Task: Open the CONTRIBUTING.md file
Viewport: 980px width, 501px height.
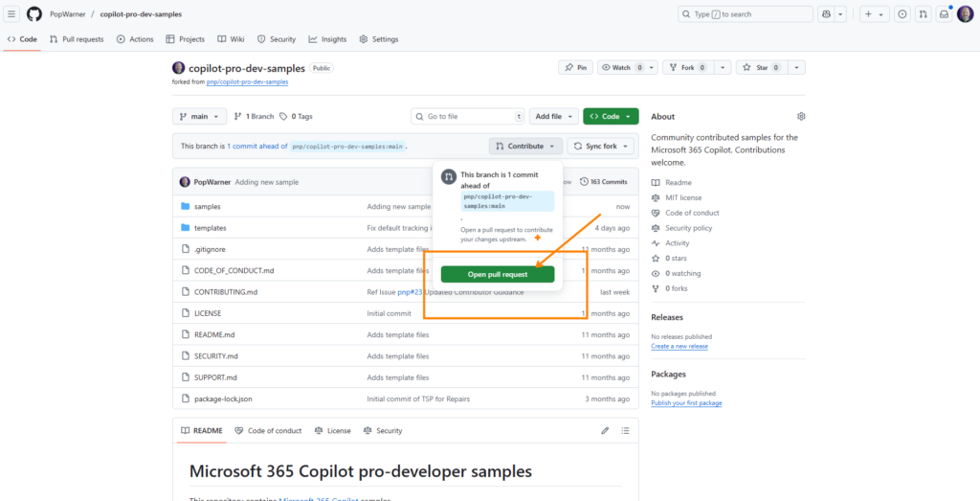Action: (226, 292)
